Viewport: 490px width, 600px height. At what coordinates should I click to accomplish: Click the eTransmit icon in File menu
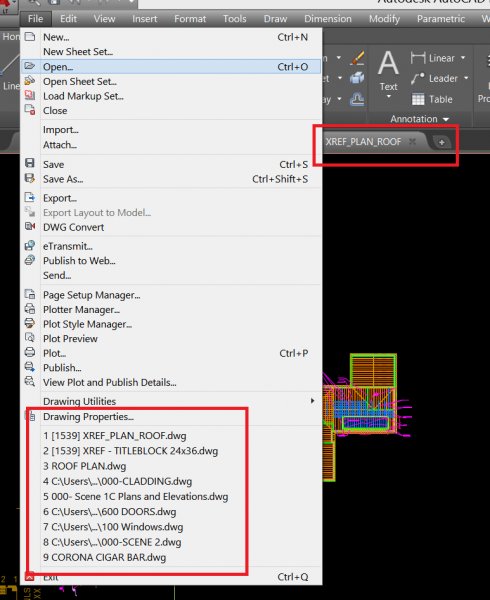30,246
